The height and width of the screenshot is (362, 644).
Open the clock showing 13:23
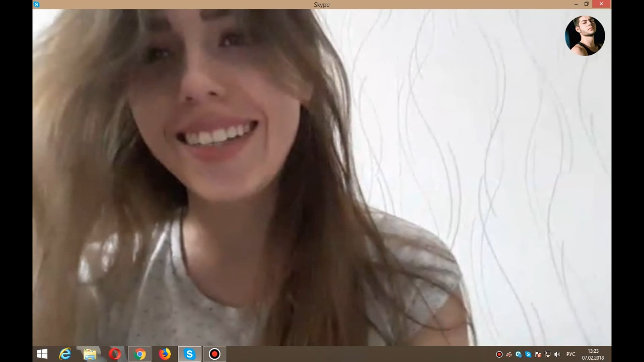click(x=593, y=354)
